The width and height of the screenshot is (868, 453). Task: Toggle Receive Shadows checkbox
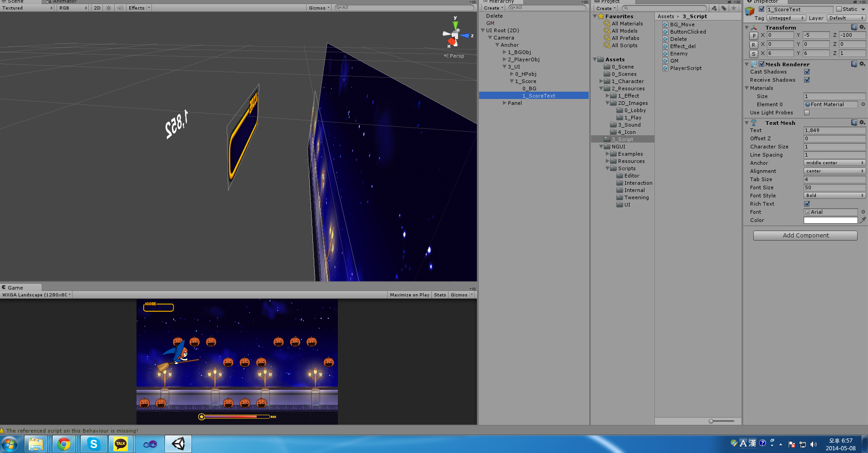click(x=807, y=80)
